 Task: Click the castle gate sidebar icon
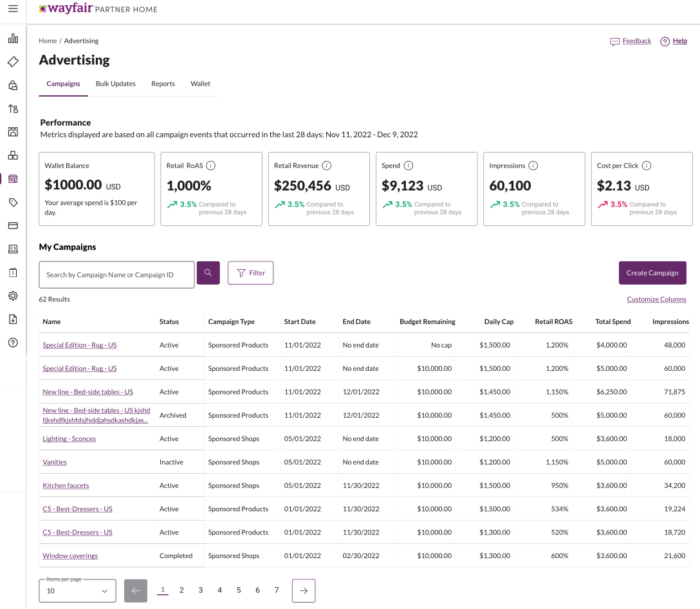(x=13, y=132)
